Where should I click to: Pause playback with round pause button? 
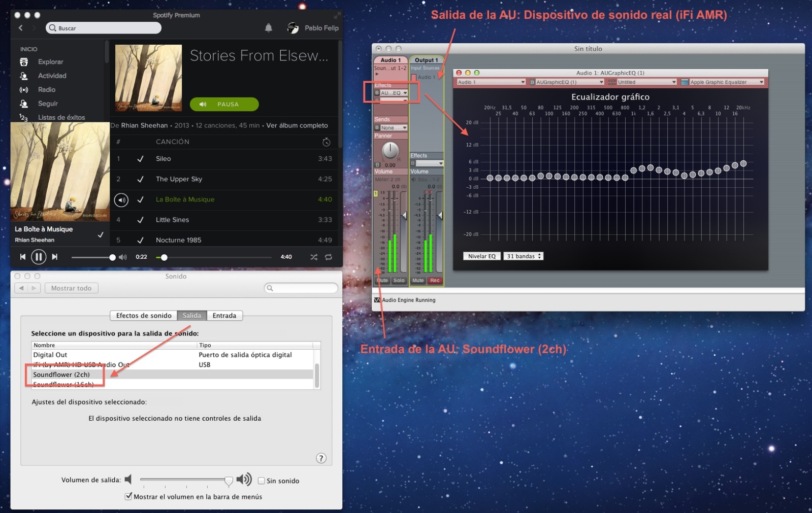click(39, 257)
